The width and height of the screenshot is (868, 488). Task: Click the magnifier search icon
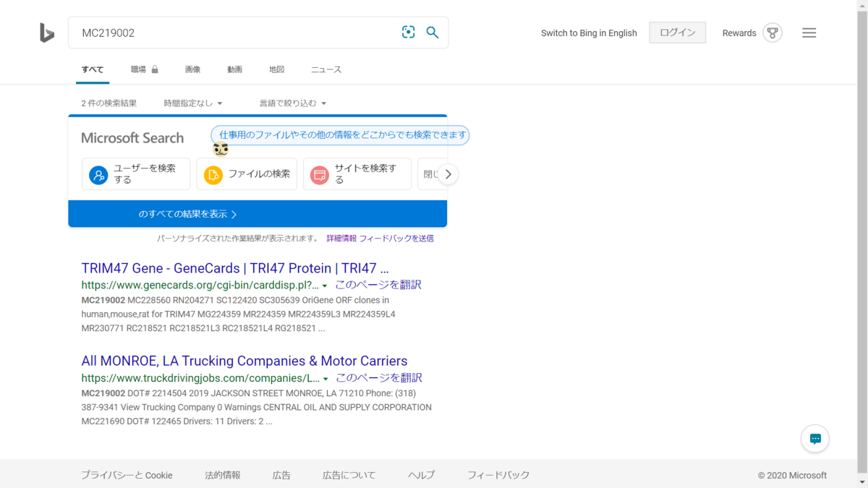[433, 33]
